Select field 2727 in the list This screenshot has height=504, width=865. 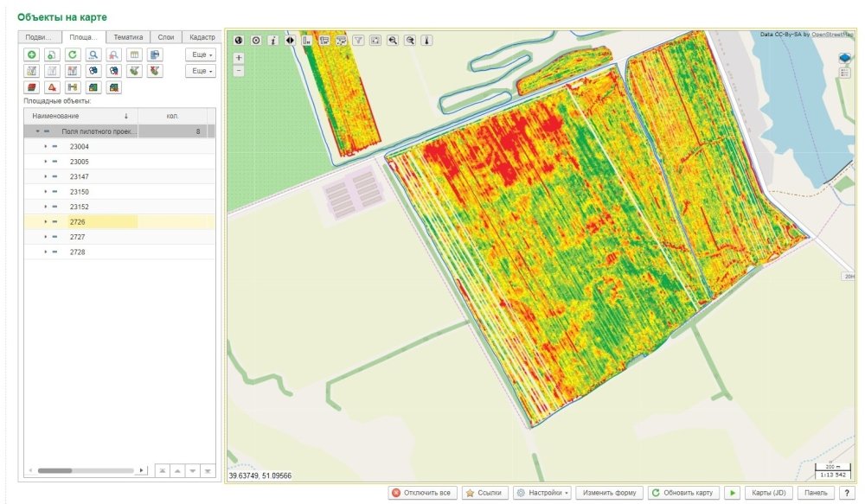pos(119,237)
